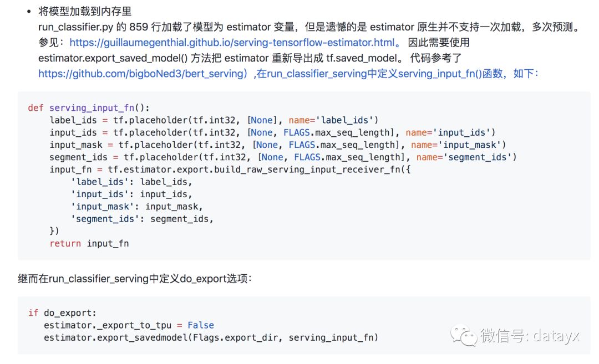Open the guillaumegenthial serving-tensorflow-estimator link

[232, 42]
